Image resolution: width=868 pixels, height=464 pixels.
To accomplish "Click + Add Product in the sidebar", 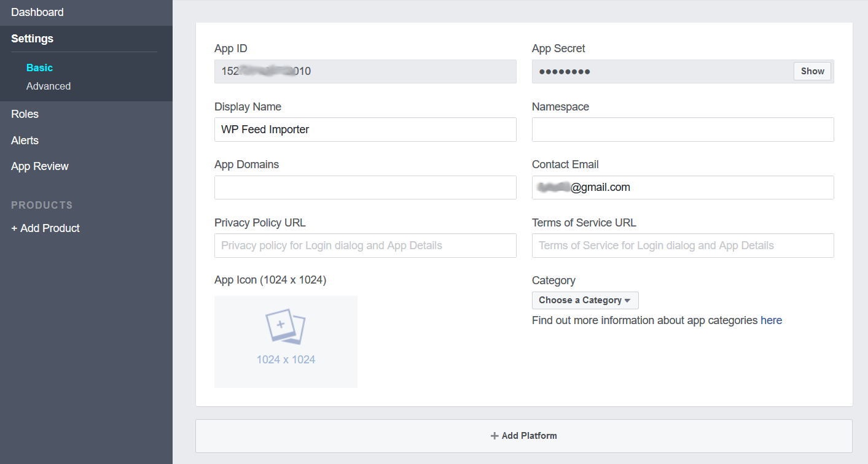I will (x=45, y=228).
